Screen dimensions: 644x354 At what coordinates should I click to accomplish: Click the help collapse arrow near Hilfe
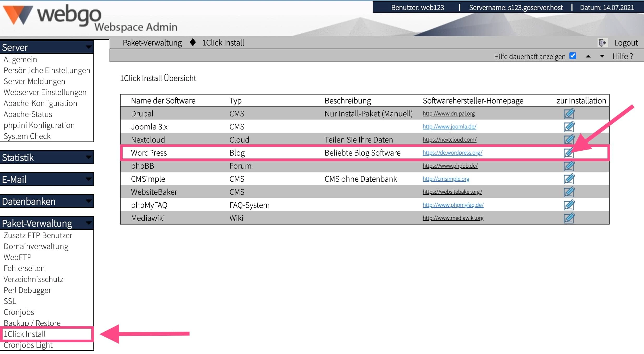pos(588,56)
